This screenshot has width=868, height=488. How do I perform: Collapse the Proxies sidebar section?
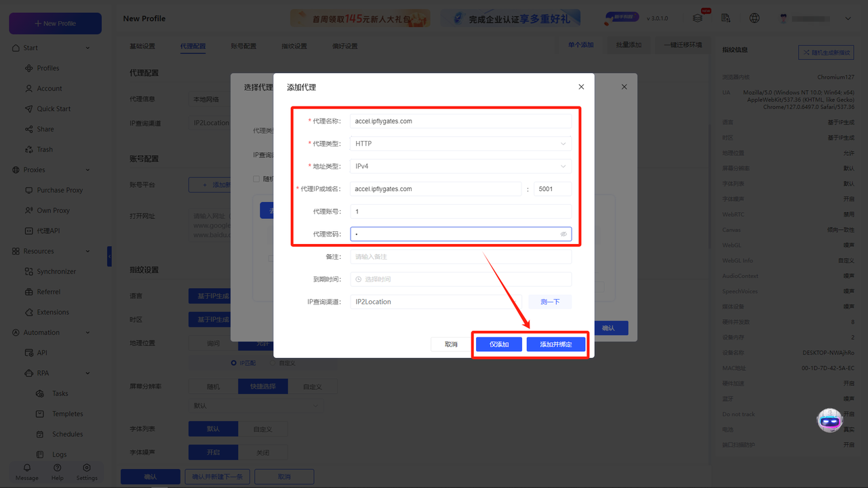click(89, 169)
